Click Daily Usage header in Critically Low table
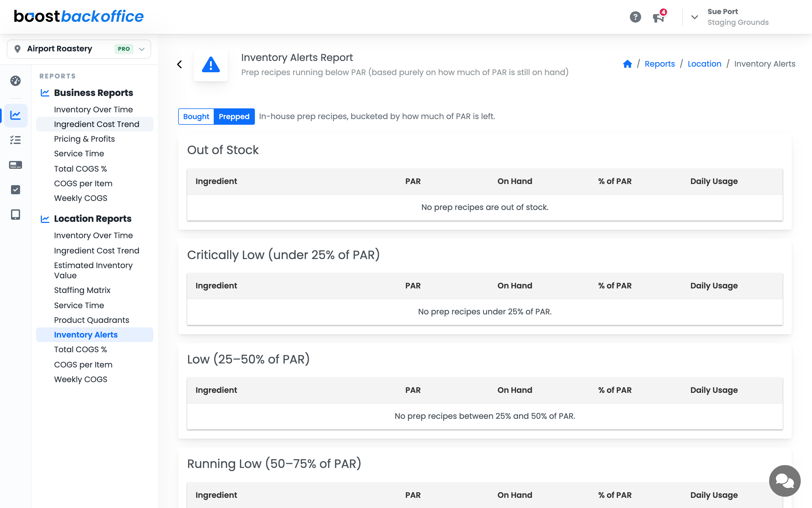The width and height of the screenshot is (812, 508). tap(714, 286)
